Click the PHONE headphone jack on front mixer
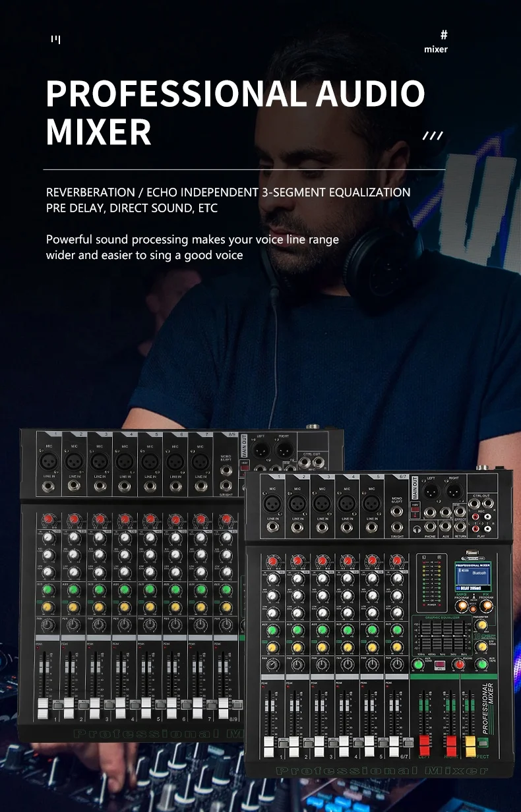 click(430, 527)
